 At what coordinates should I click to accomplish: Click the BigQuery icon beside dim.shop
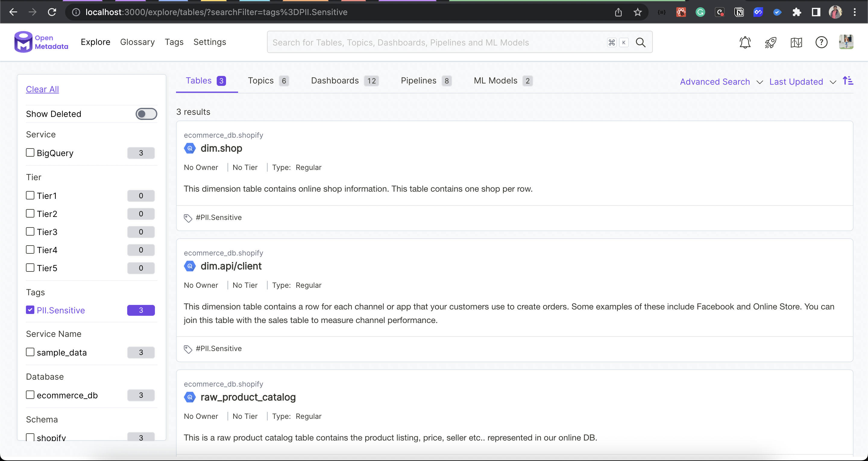click(190, 148)
